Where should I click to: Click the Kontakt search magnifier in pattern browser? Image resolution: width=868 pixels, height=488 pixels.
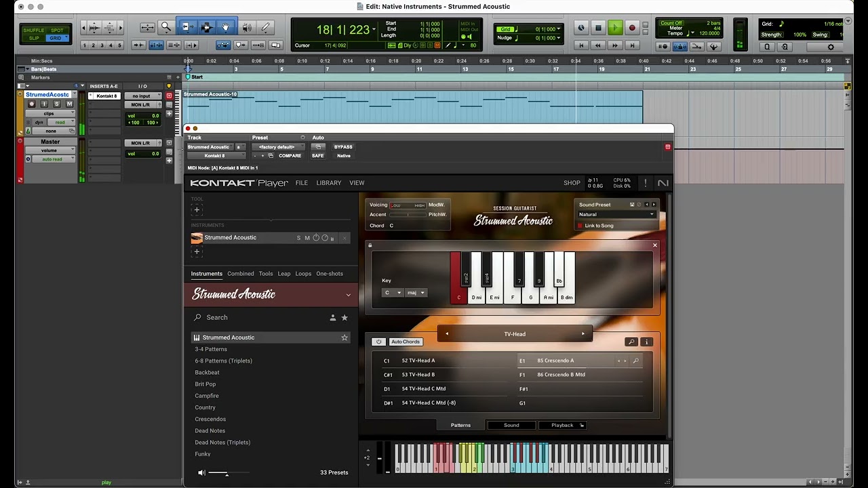pyautogui.click(x=631, y=342)
